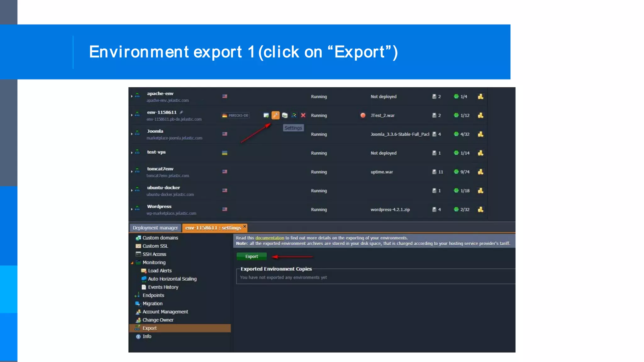Image resolution: width=644 pixels, height=362 pixels.
Task: Open Info in the settings tree
Action: coord(147,336)
